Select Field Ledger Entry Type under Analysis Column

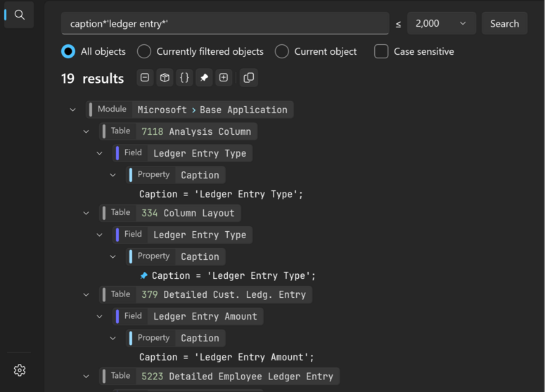coord(182,153)
